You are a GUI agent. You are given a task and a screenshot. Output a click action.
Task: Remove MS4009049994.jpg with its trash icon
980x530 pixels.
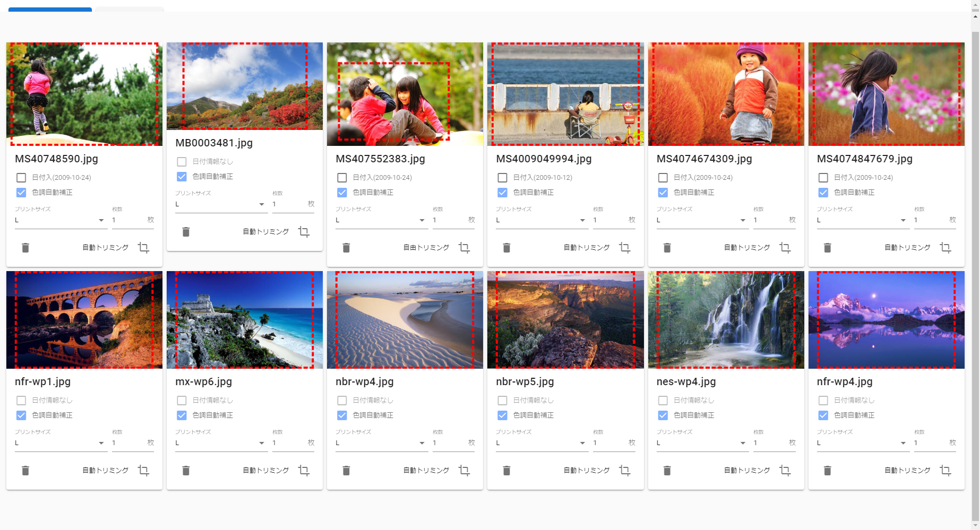506,248
